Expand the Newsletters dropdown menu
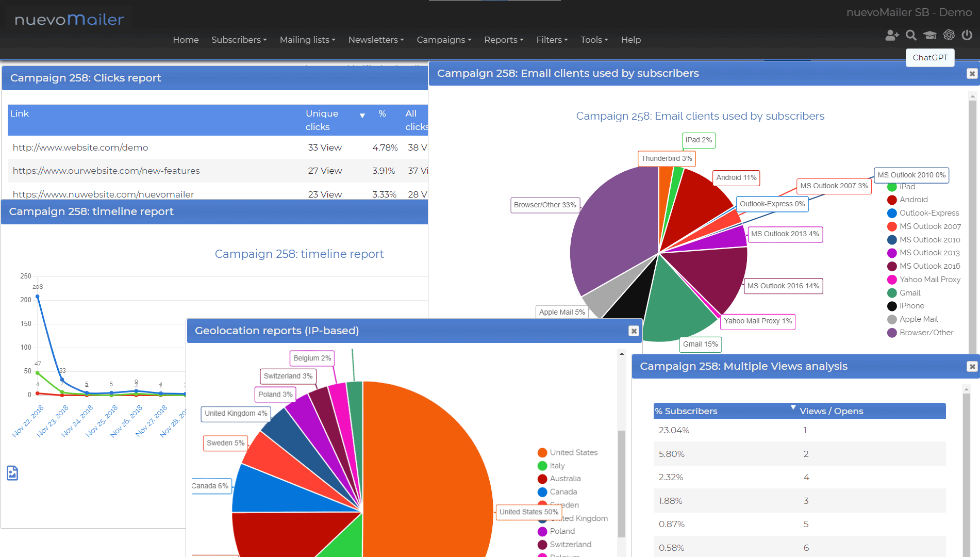Screen dimensions: 980x557 click(x=376, y=40)
